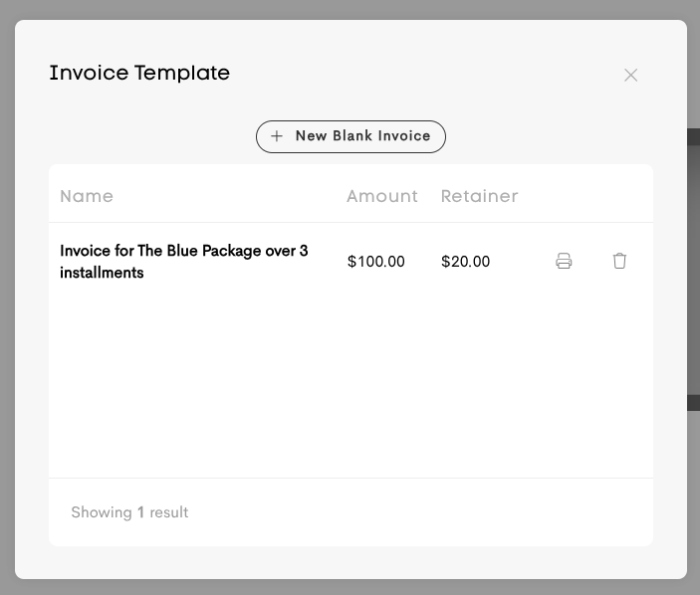Click the dimmed backdrop outside the dialog
The image size is (700, 595).
point(350,9)
